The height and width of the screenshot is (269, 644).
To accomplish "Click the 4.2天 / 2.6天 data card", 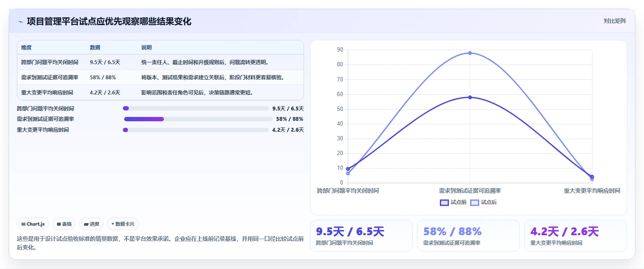I will point(575,236).
